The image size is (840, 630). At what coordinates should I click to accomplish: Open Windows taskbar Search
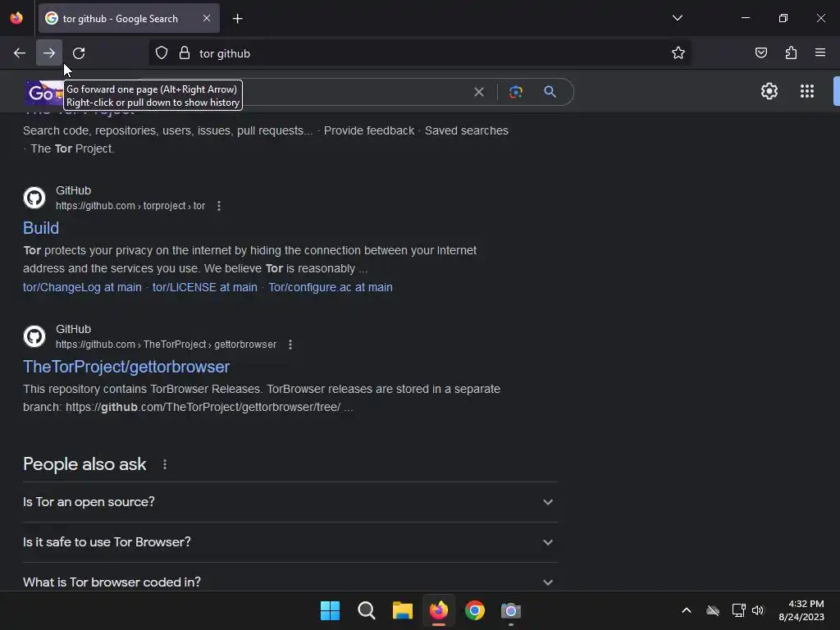(367, 610)
